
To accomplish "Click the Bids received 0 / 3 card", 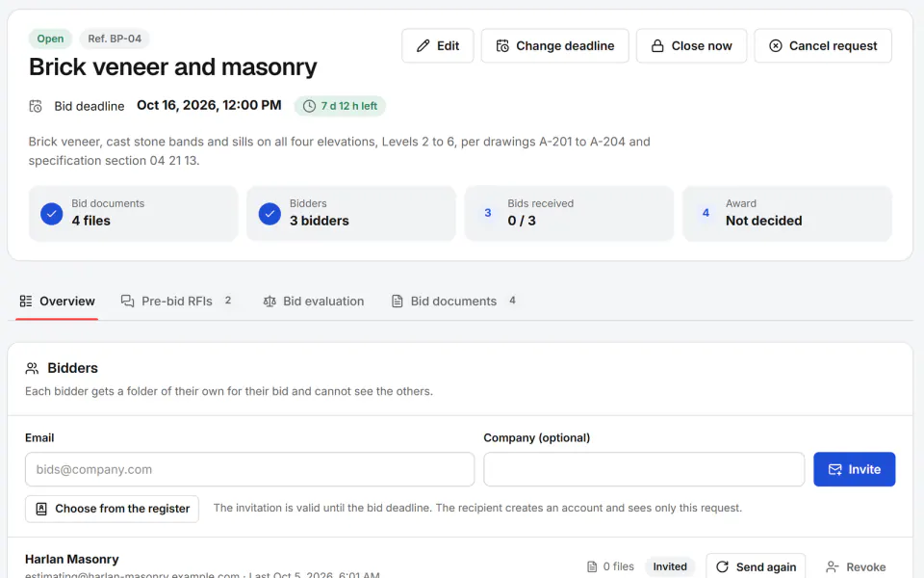I will (x=569, y=214).
